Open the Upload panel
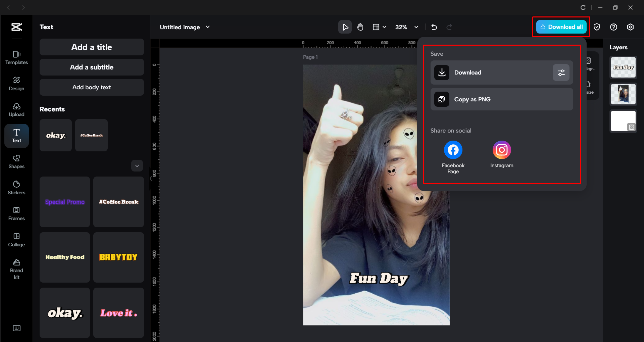Screen dimensions: 644x342 [x=16, y=109]
